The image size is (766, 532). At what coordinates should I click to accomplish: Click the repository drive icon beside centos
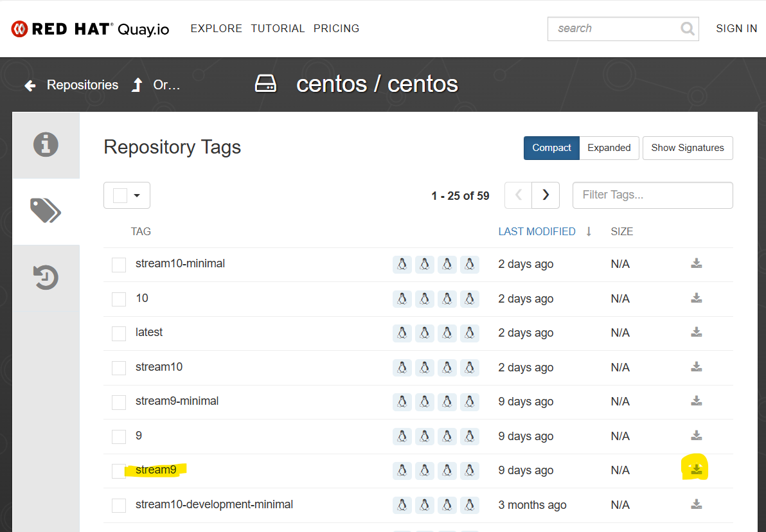pyautogui.click(x=266, y=84)
